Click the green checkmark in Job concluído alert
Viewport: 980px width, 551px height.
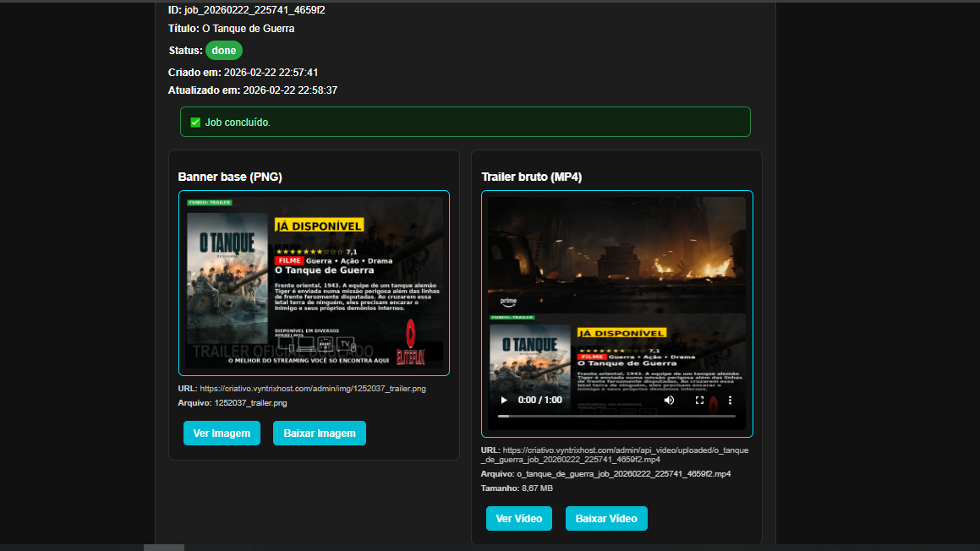tap(195, 123)
